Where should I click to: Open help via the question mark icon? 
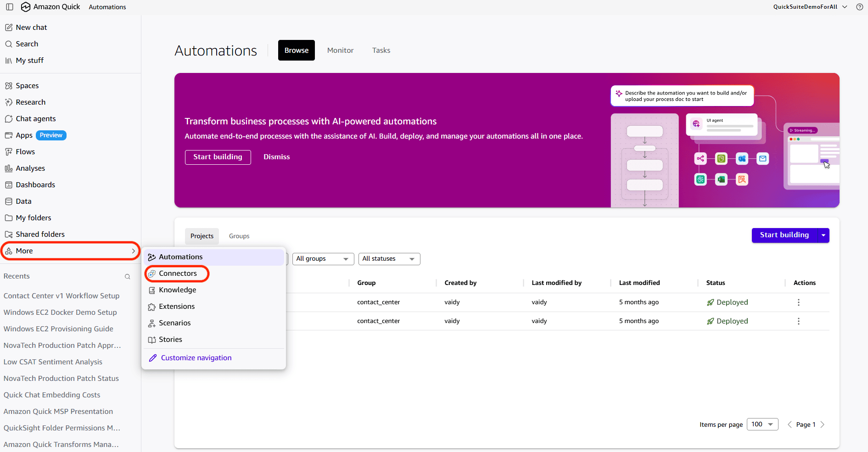pyautogui.click(x=860, y=7)
